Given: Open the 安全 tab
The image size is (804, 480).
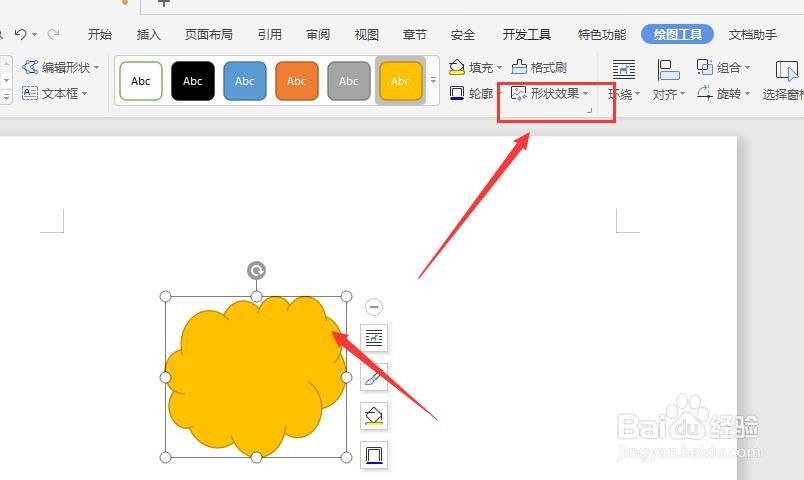Looking at the screenshot, I should (463, 34).
